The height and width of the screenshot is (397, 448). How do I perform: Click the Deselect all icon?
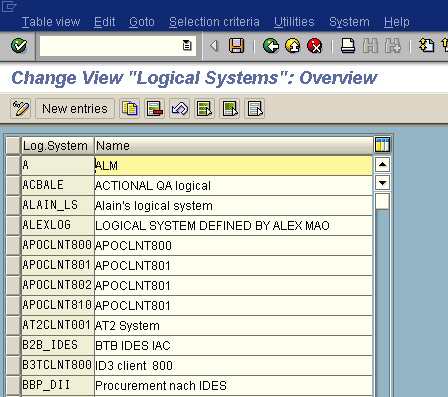click(255, 109)
